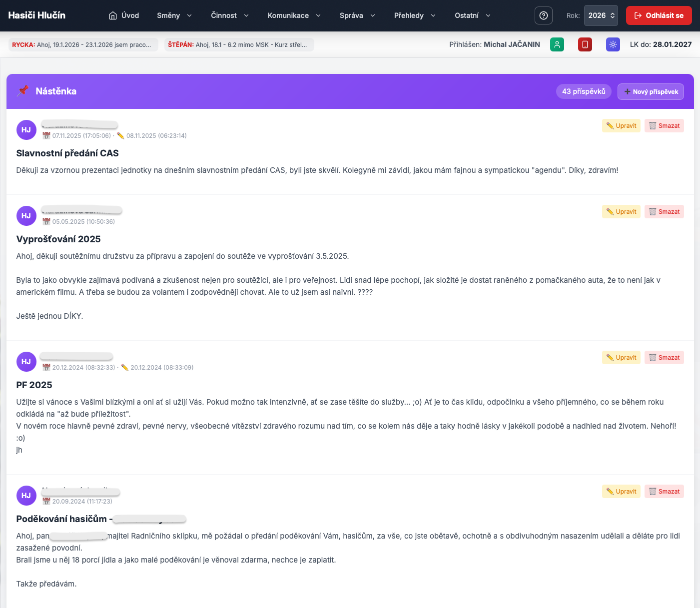Screen dimensions: 700x608
Task: Click the red mobile device icon
Action: [585, 44]
